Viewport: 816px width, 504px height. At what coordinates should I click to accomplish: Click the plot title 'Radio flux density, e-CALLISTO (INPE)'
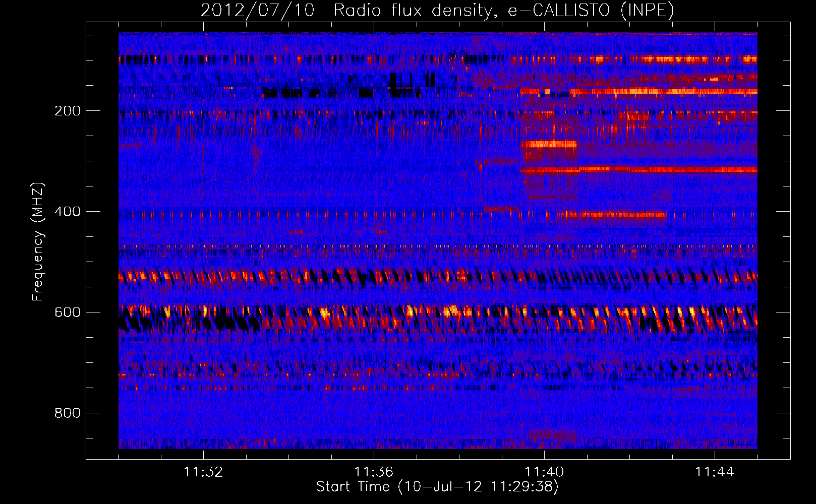504,10
